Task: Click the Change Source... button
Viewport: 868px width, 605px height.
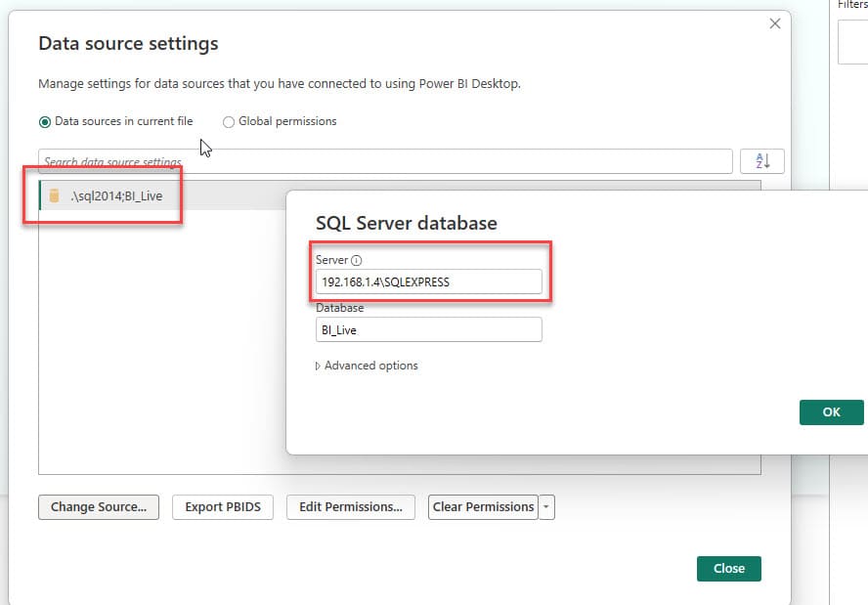Action: [x=99, y=507]
